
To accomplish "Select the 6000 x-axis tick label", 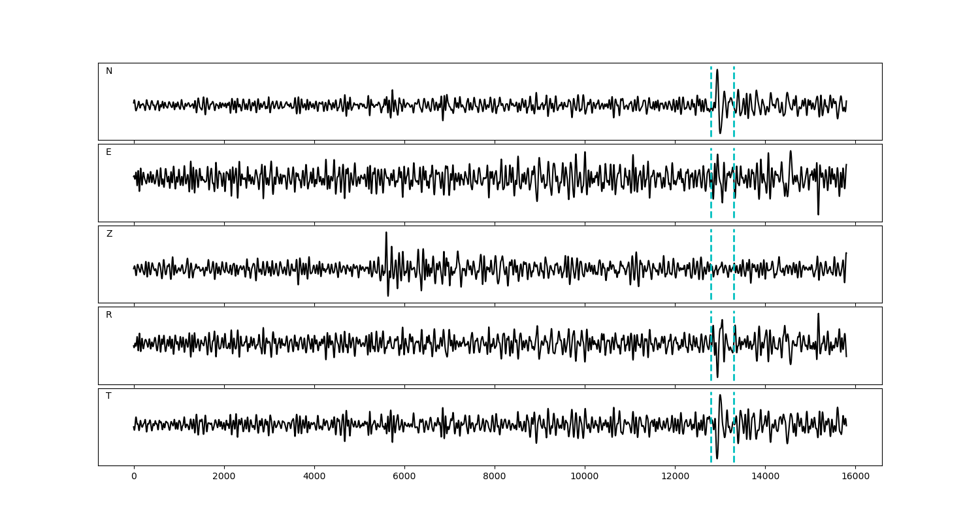I will 404,477.
